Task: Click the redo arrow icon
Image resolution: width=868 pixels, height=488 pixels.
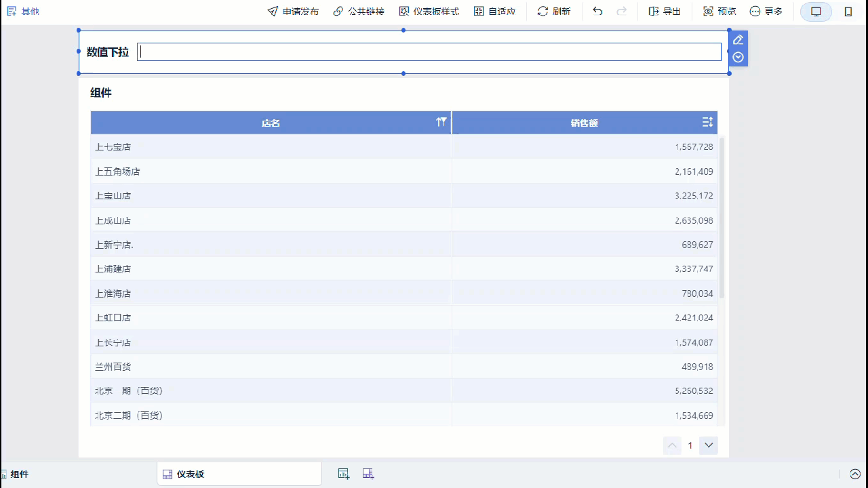Action: 622,12
